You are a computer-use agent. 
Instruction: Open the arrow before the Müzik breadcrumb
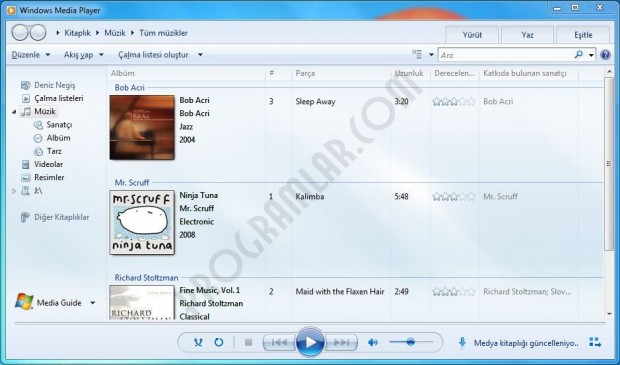click(x=97, y=33)
